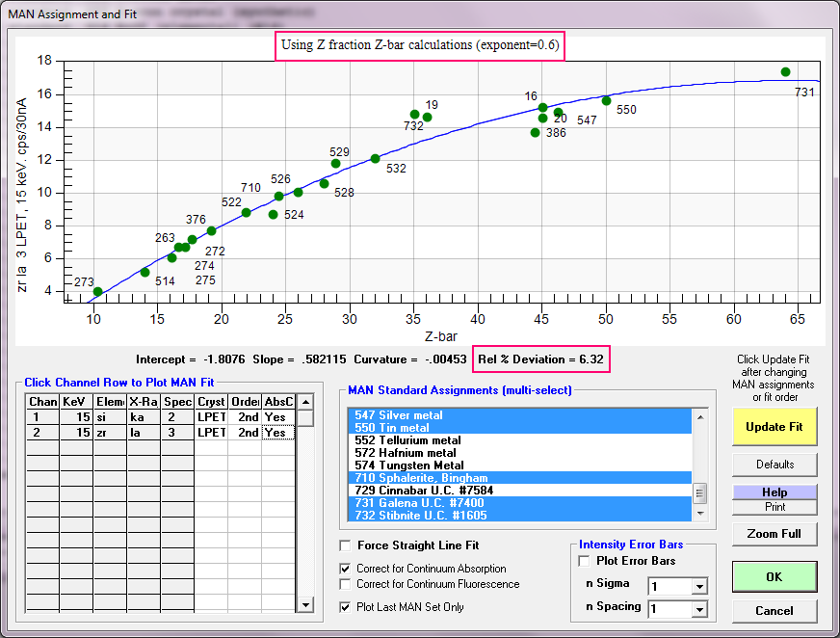840x638 pixels.
Task: Confirm with the OK button
Action: pyautogui.click(x=774, y=576)
